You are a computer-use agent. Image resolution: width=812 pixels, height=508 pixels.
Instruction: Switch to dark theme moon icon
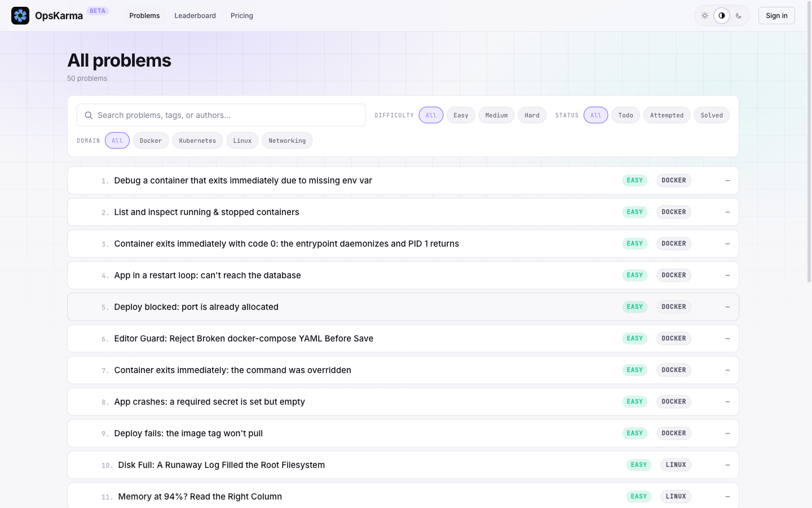tap(739, 16)
